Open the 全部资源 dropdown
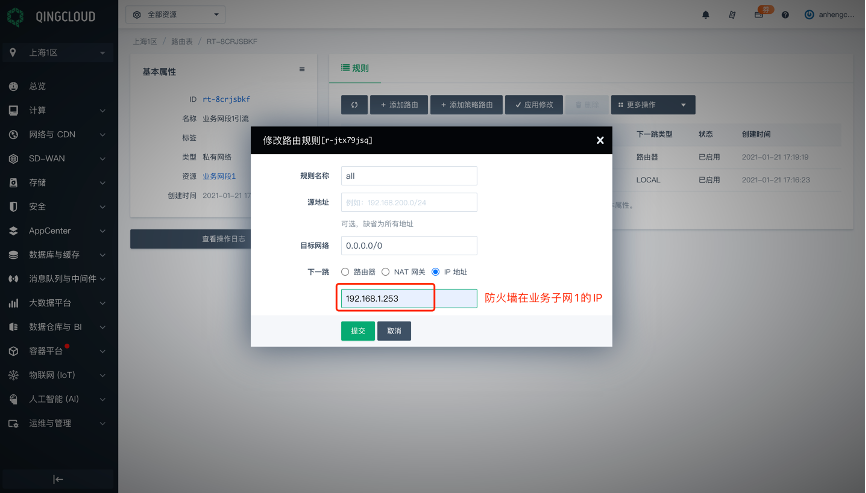The width and height of the screenshot is (866, 493). pyautogui.click(x=176, y=15)
